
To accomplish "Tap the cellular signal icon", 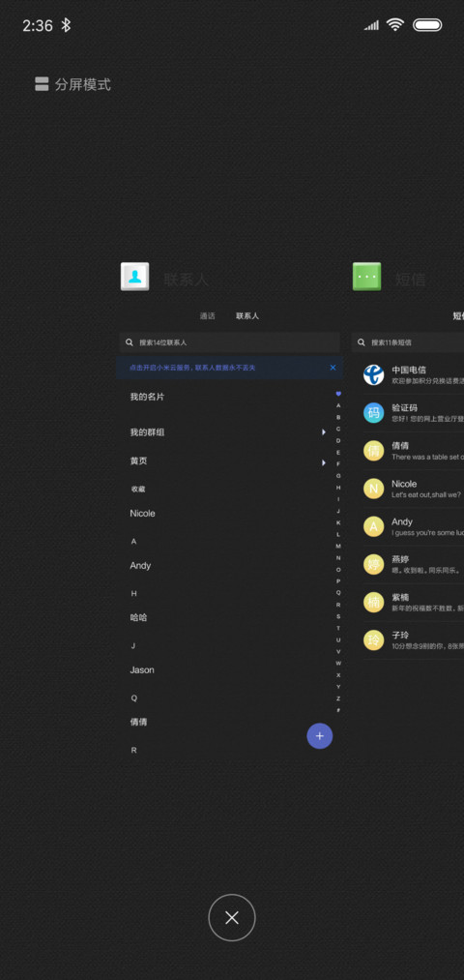I will [x=371, y=25].
